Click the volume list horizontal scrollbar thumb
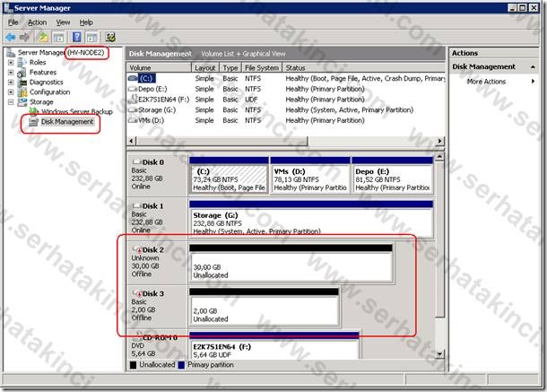This screenshot has height=392, width=547. click(221, 141)
